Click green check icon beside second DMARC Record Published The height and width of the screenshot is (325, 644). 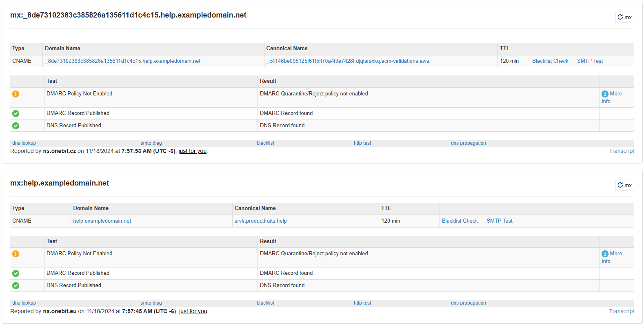pos(16,273)
